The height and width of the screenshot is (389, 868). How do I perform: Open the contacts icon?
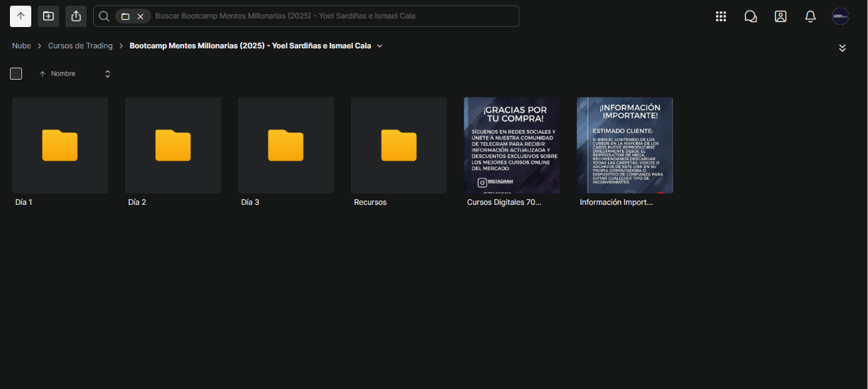tap(781, 16)
